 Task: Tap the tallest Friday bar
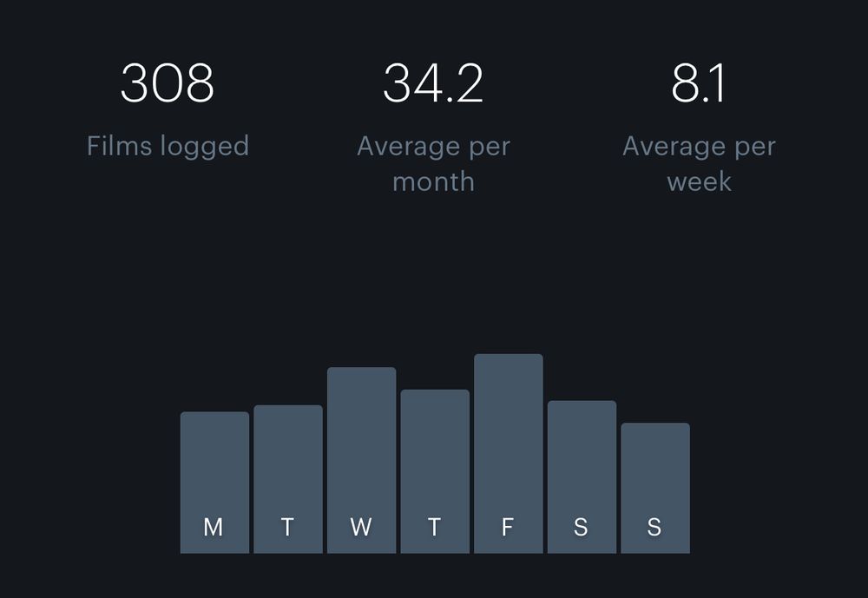508,453
